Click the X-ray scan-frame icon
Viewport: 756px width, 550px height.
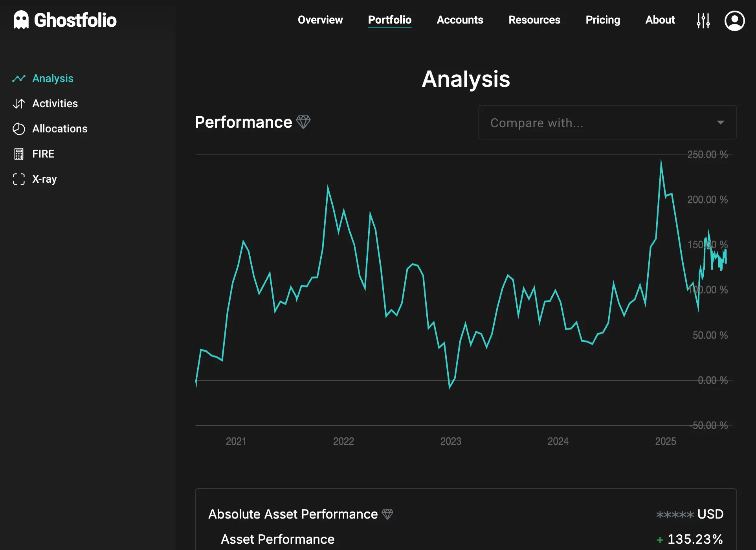tap(19, 179)
